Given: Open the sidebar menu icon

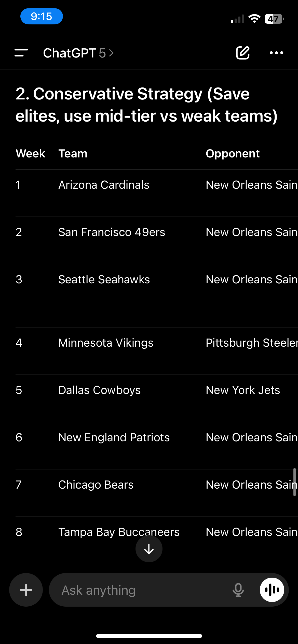Looking at the screenshot, I should coord(21,53).
